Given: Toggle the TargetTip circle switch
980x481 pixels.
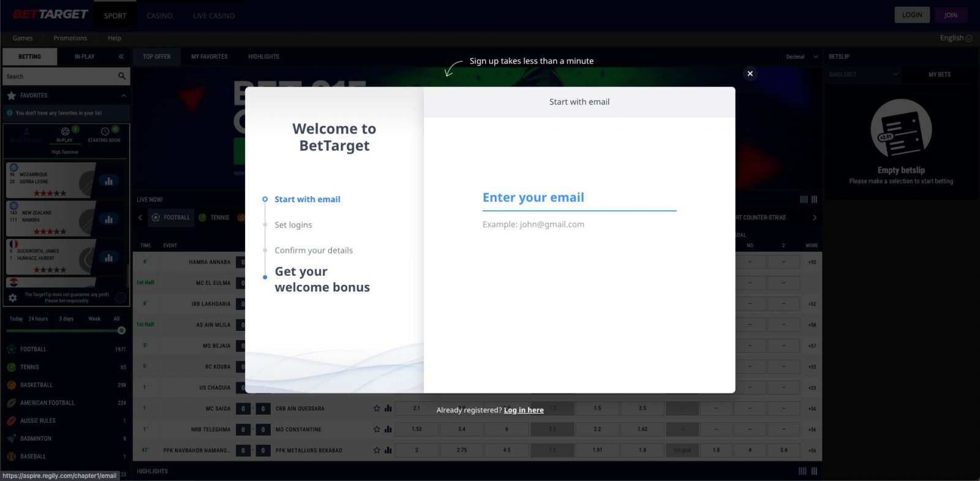Looking at the screenshot, I should click(121, 298).
